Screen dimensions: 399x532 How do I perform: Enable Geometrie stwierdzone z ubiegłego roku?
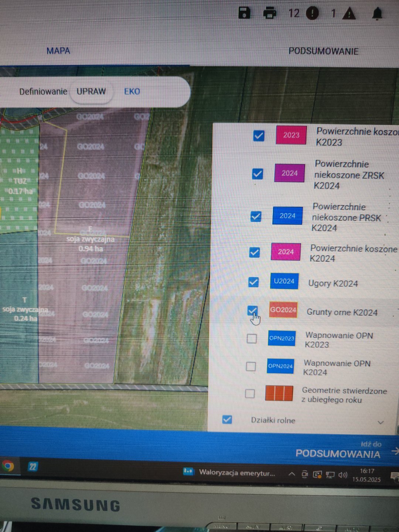250,393
